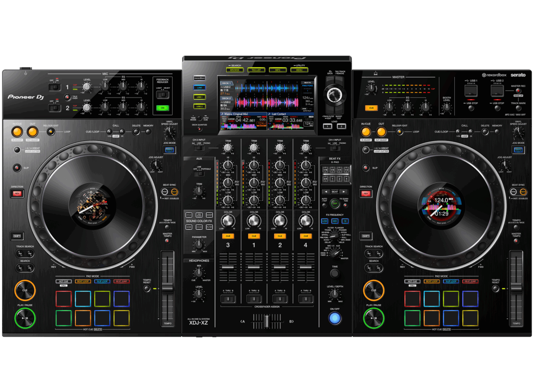Viewport: 534px width, 392px height.
Task: Click left deck TRACK SEARCH previous button
Action: 20,254
